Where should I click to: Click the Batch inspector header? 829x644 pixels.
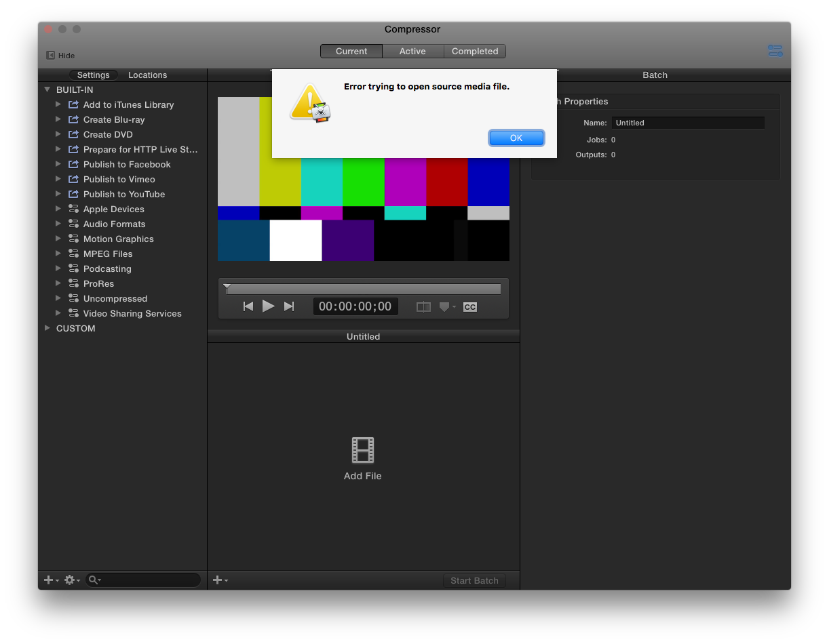(x=655, y=75)
